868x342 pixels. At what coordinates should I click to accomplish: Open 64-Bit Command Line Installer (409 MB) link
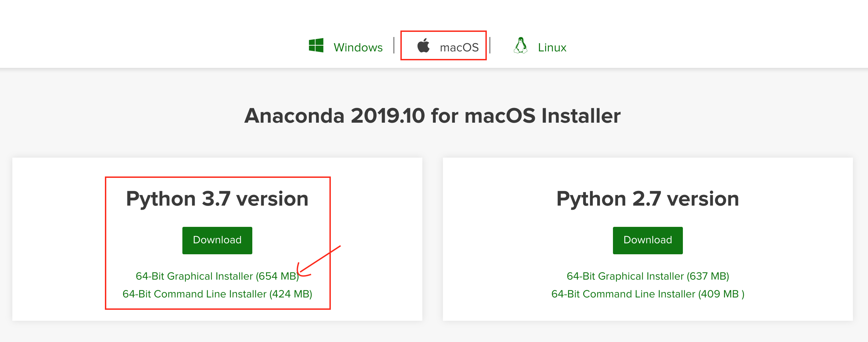[x=648, y=294]
